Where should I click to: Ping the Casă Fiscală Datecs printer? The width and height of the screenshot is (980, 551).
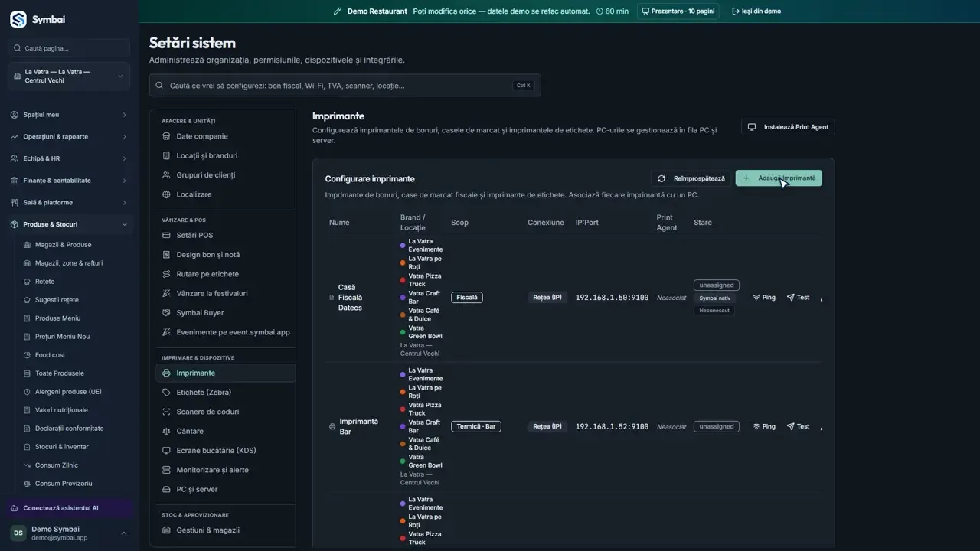[x=764, y=298]
